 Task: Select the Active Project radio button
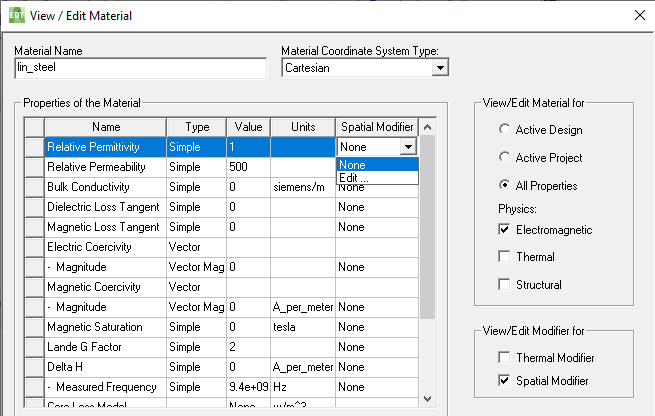pos(503,157)
